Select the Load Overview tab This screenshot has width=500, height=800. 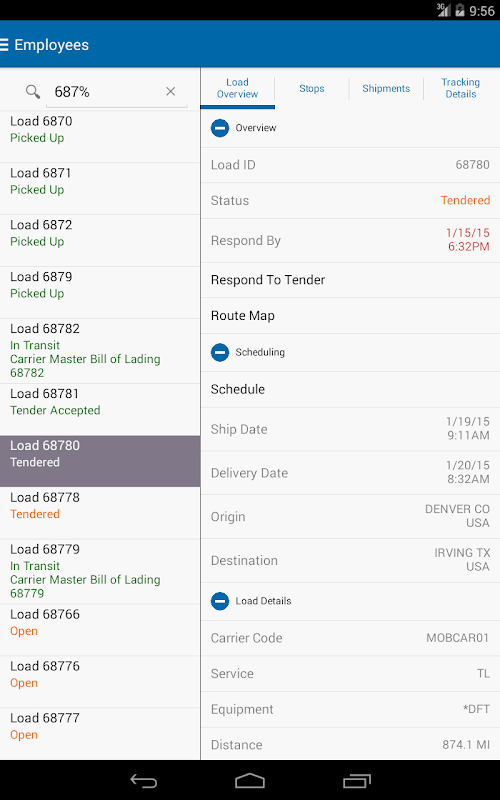(x=237, y=88)
